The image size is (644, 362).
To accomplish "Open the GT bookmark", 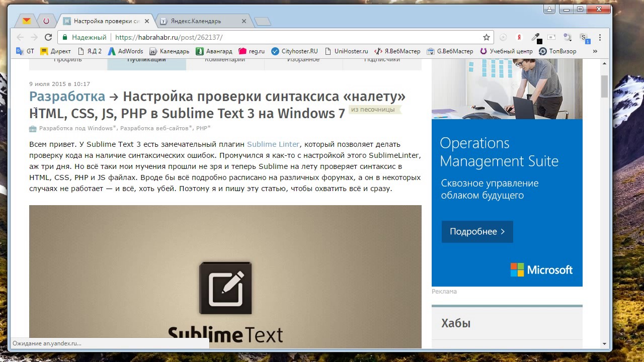I will [25, 51].
